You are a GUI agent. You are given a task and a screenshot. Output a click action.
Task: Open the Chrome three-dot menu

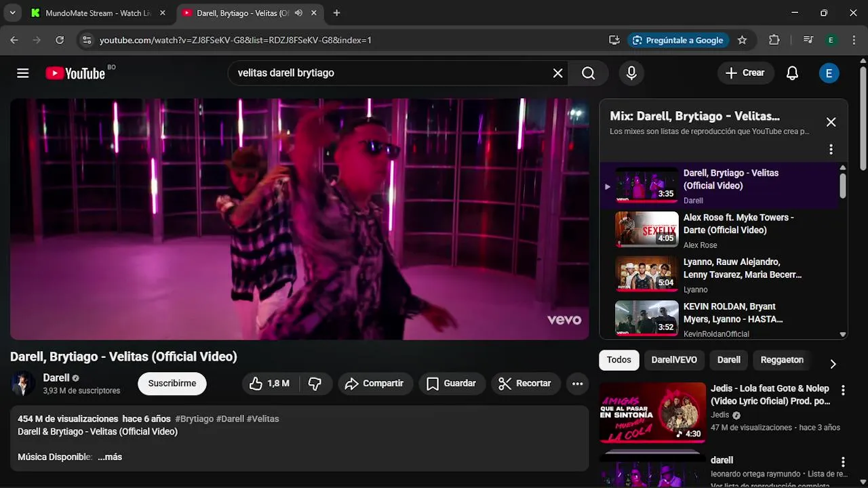[854, 40]
